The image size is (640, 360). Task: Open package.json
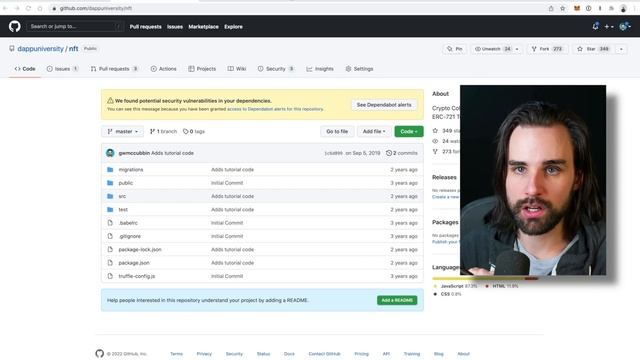click(x=134, y=263)
